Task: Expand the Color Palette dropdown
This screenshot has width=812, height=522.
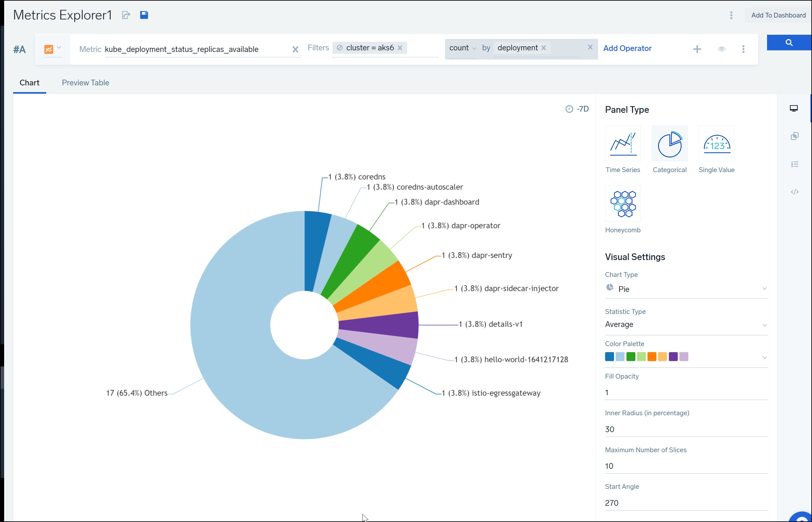Action: [x=764, y=358]
